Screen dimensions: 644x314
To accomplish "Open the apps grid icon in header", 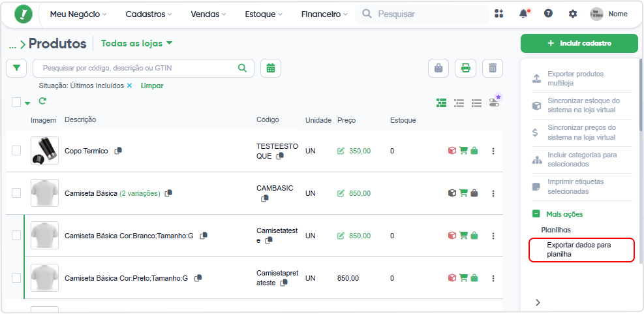I will tap(498, 14).
